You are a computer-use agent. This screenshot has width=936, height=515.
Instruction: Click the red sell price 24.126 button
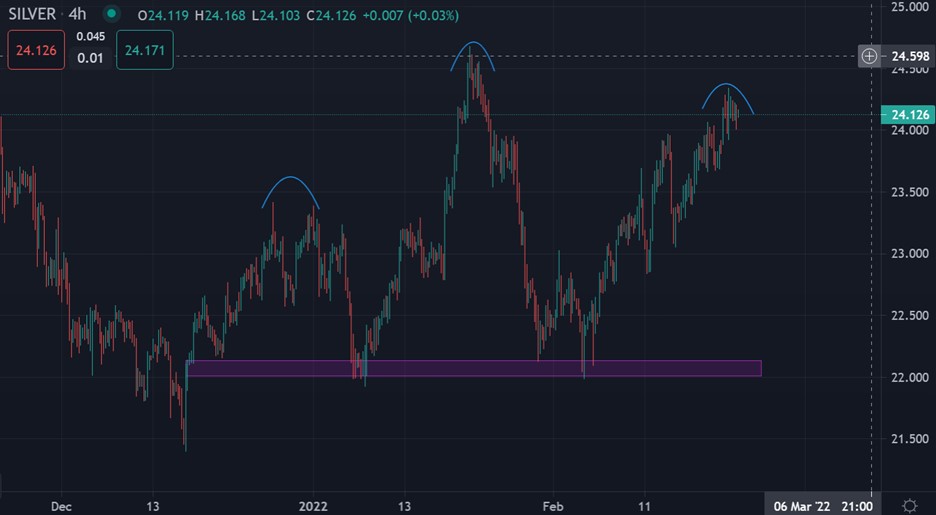click(x=36, y=50)
